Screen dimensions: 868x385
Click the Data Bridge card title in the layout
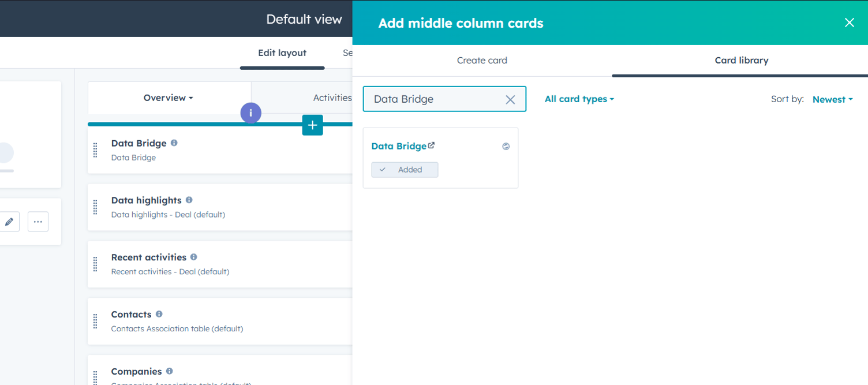point(139,143)
